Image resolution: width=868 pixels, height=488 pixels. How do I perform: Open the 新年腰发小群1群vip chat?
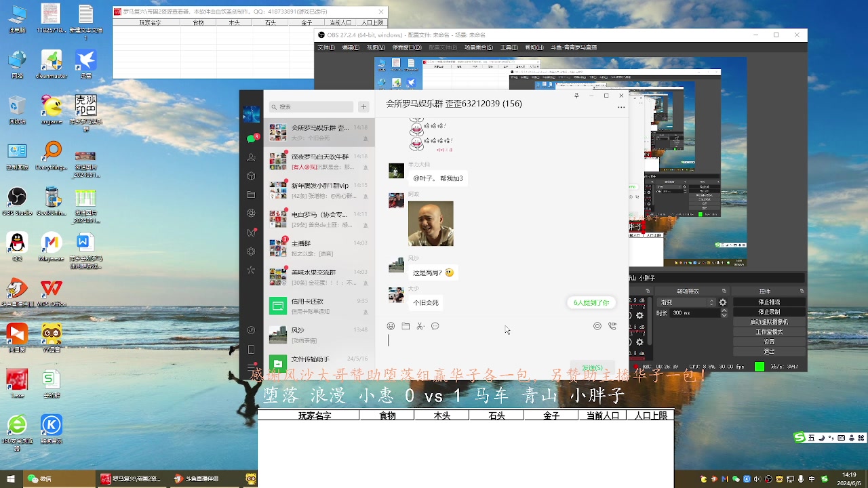(x=319, y=190)
